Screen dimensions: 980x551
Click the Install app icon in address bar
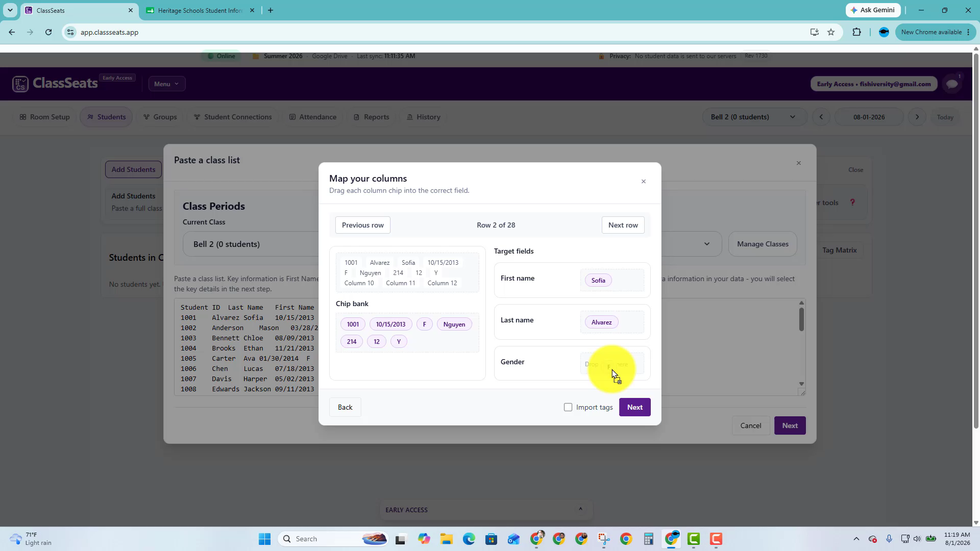coord(815,32)
